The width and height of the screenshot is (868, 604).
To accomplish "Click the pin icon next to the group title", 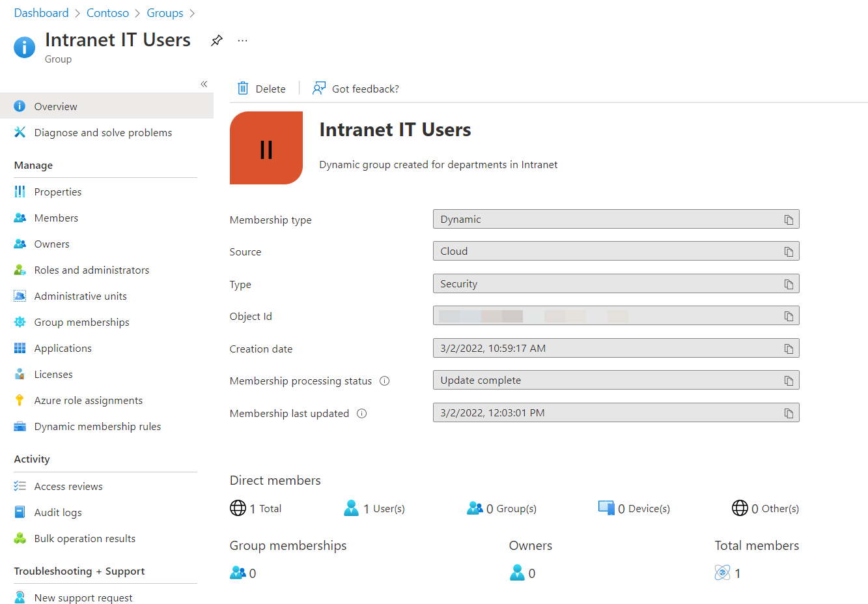I will pos(216,40).
